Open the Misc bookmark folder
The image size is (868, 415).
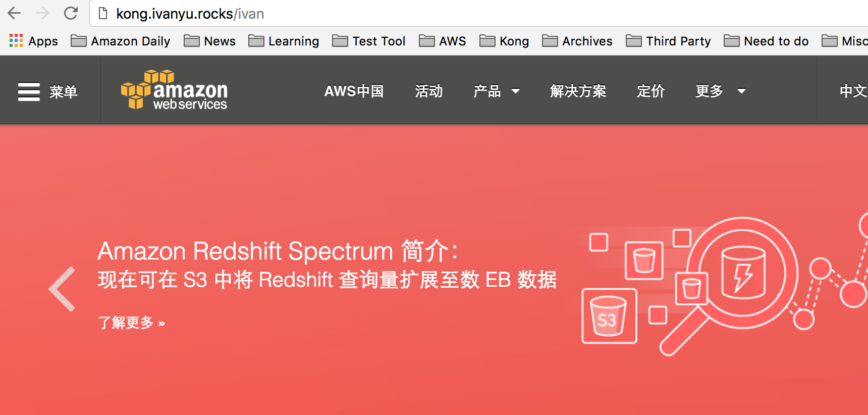[845, 41]
